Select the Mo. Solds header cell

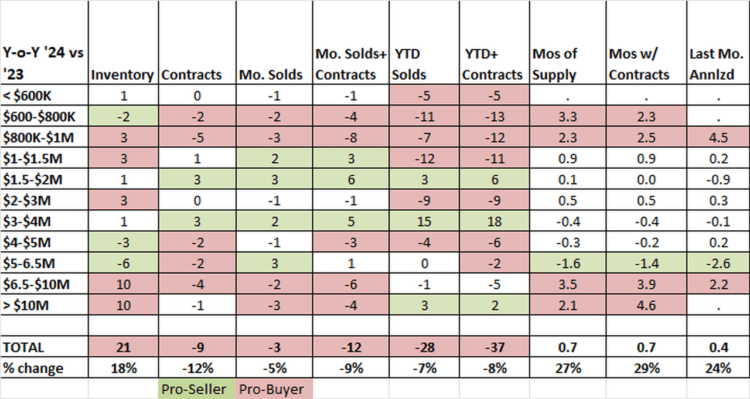[x=274, y=43]
